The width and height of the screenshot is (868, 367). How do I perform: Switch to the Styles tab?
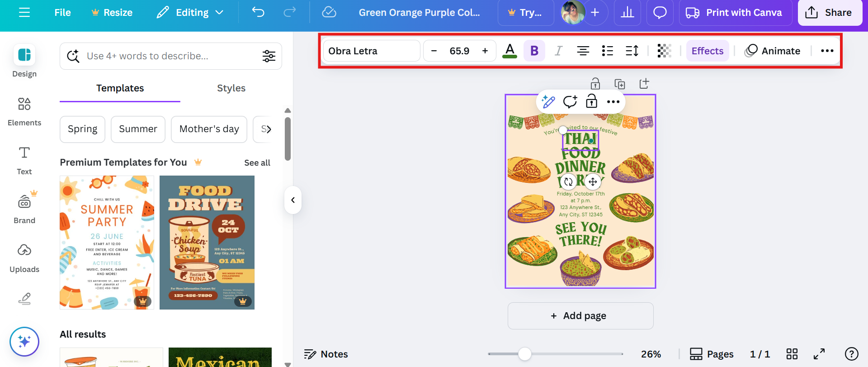231,88
